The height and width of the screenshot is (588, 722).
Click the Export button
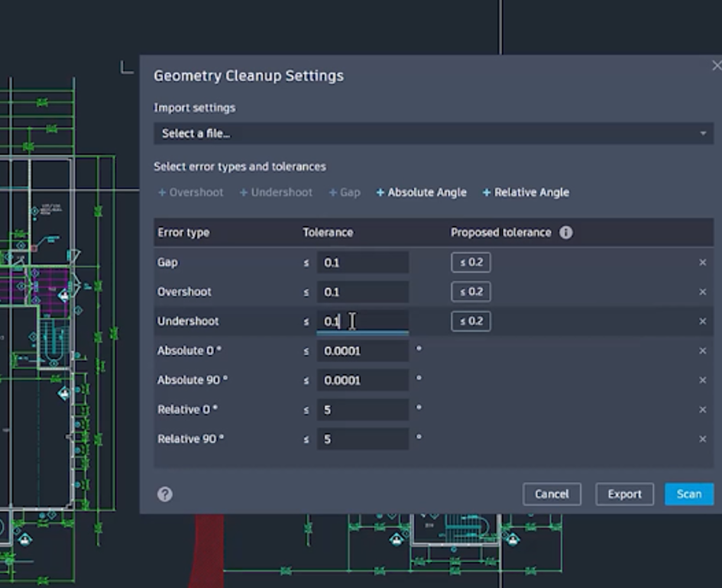pyautogui.click(x=624, y=494)
